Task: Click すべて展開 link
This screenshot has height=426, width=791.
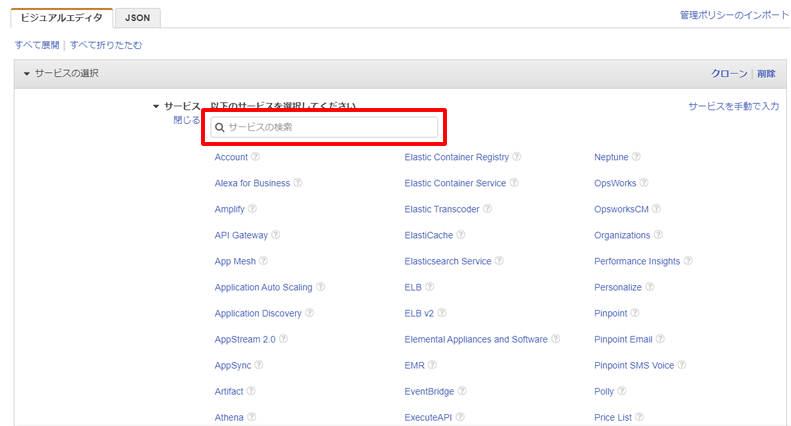Action: [37, 45]
